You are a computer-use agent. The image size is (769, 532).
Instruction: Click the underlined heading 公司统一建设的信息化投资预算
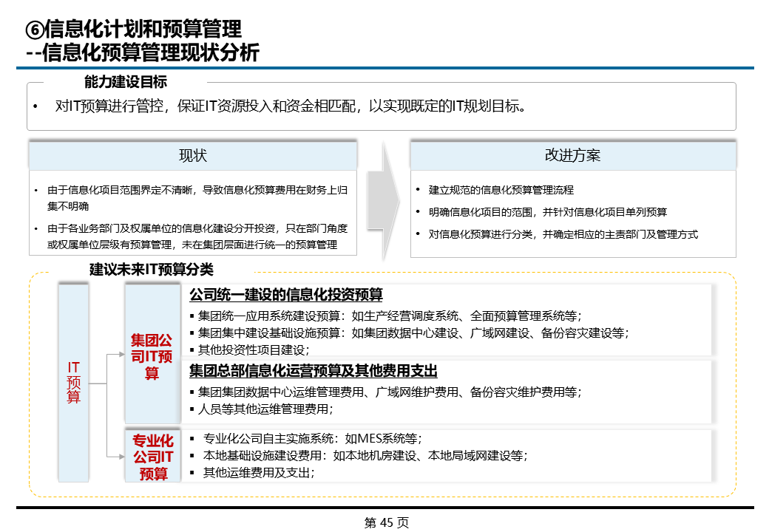(286, 295)
